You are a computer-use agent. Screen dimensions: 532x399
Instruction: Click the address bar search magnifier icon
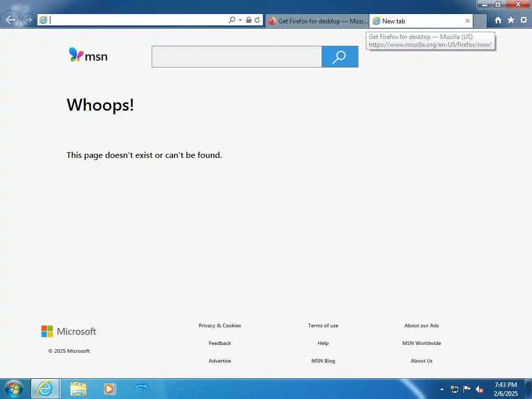[x=232, y=20]
